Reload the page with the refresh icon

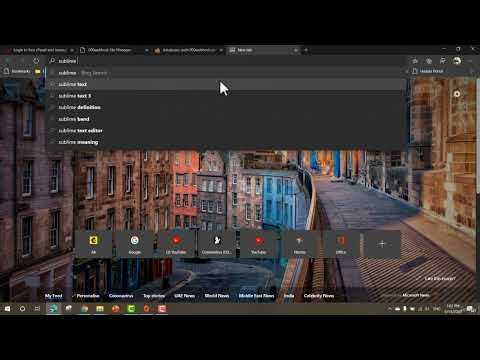[x=36, y=61]
